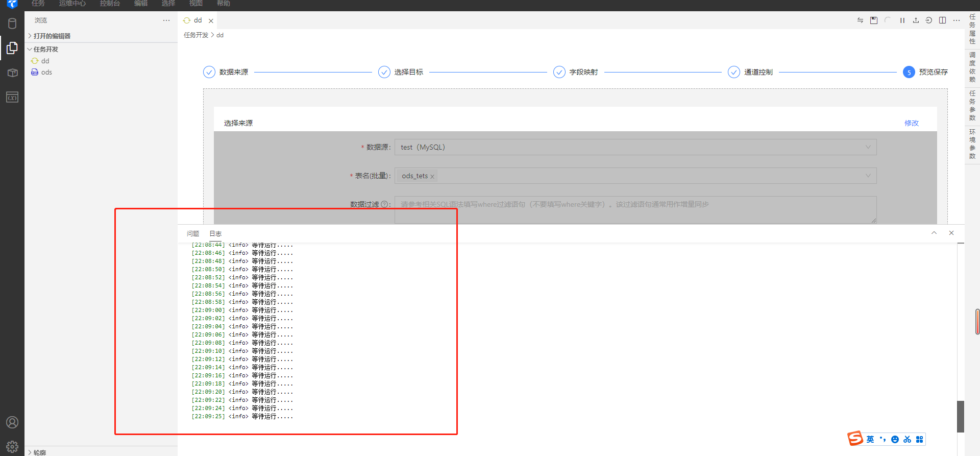
Task: Open the 数据源 dropdown showing test (MySQL)
Action: click(635, 147)
